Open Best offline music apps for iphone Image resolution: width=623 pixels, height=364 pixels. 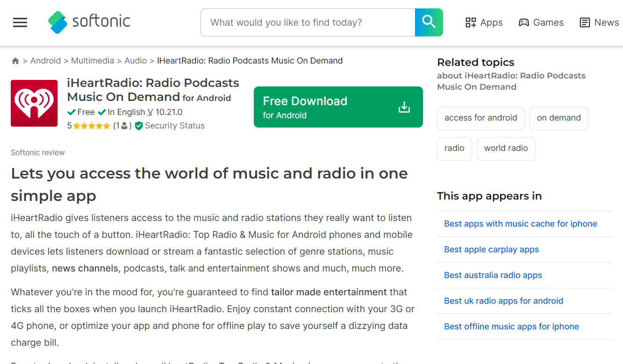[x=512, y=327]
